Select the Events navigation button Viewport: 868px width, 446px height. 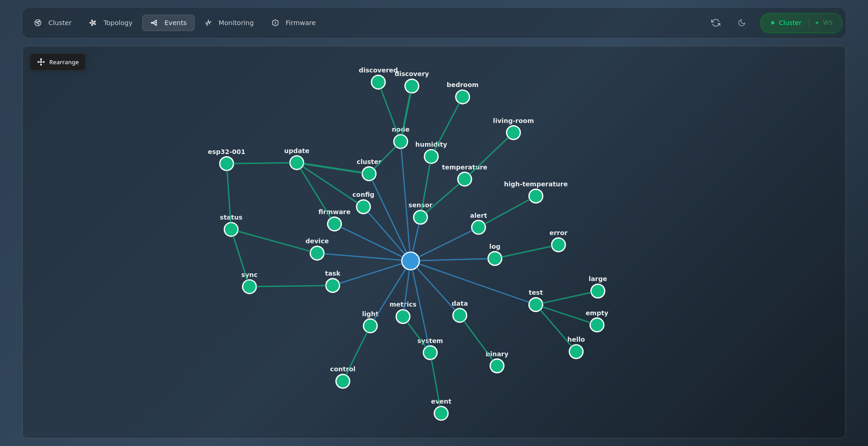(168, 22)
